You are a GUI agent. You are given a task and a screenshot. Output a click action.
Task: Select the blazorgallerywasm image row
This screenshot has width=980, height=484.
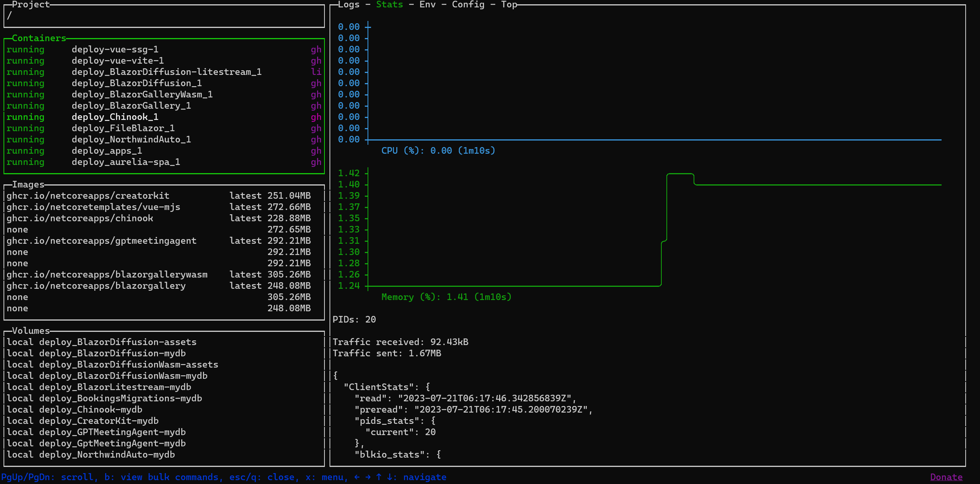[107, 275]
